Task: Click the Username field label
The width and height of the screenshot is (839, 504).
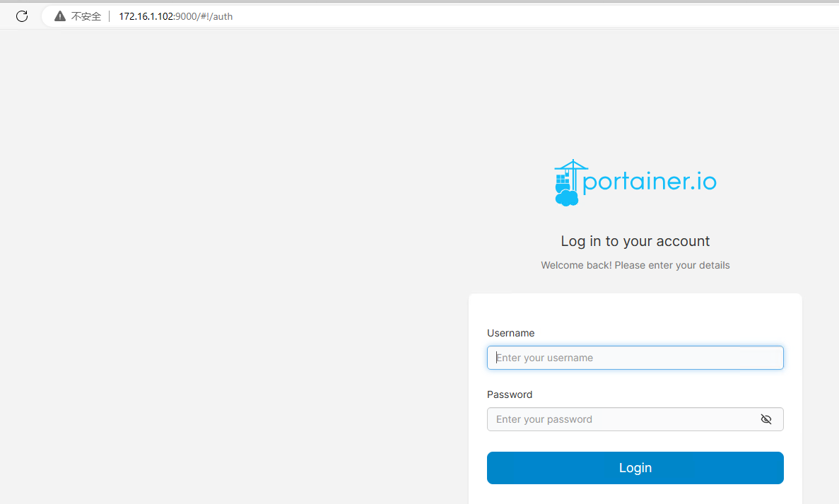Action: [510, 333]
